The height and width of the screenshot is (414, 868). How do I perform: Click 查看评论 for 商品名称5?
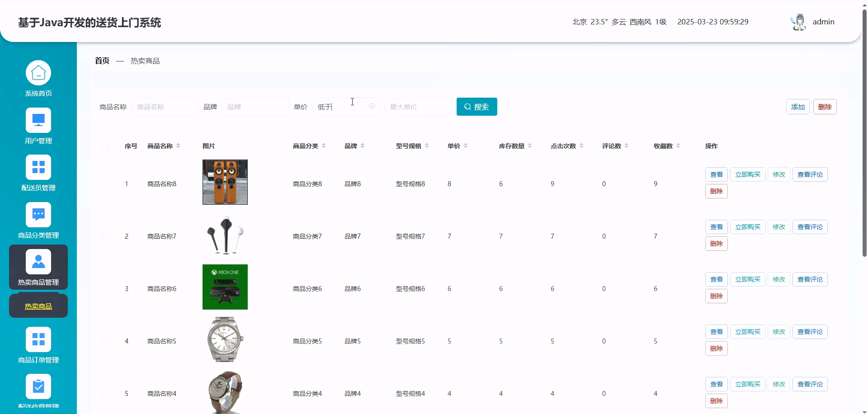click(810, 332)
